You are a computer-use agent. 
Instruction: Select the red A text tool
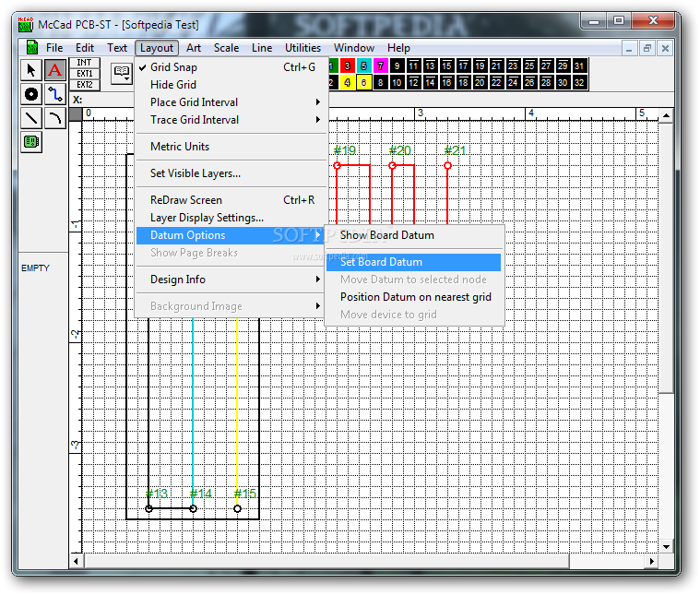[55, 70]
